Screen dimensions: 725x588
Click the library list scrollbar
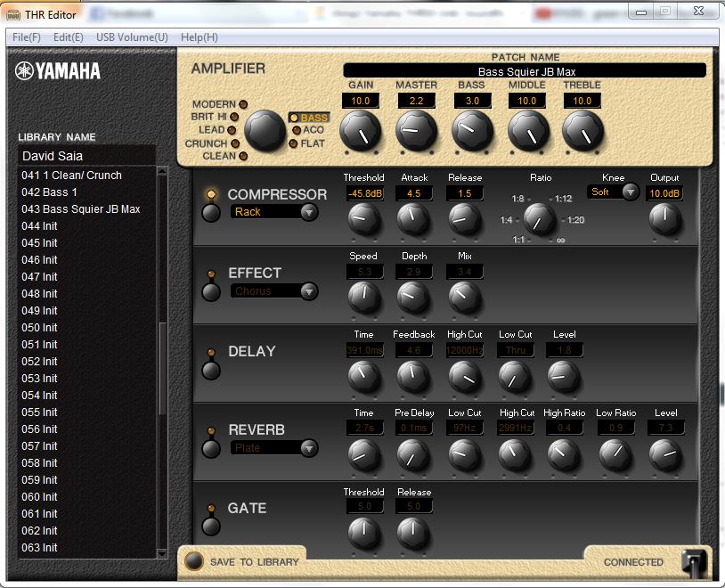pyautogui.click(x=162, y=367)
